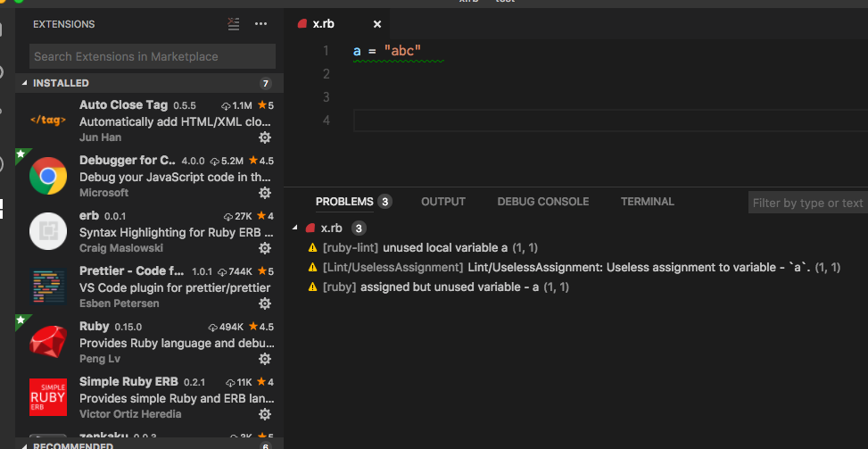Open Extensions panel more actions ellipsis

coord(260,24)
